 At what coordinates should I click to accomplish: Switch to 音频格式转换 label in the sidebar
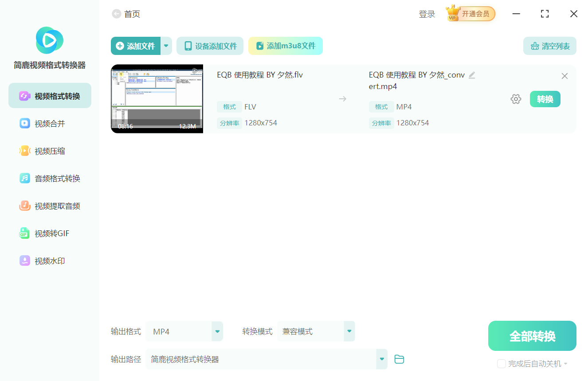point(57,179)
